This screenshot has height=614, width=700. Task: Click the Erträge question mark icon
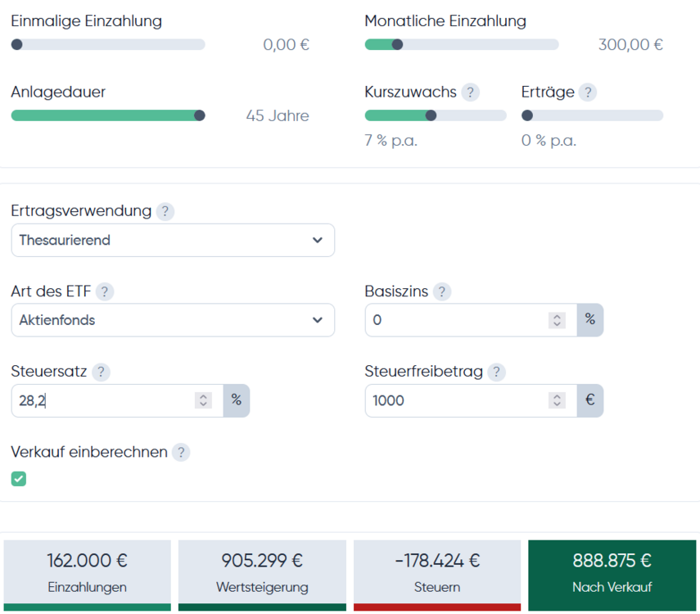[588, 93]
